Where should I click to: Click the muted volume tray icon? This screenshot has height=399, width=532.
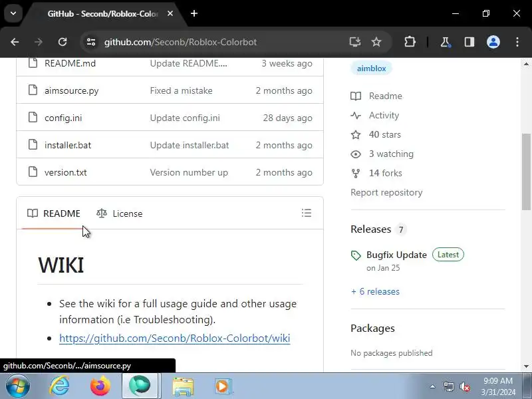[465, 386]
